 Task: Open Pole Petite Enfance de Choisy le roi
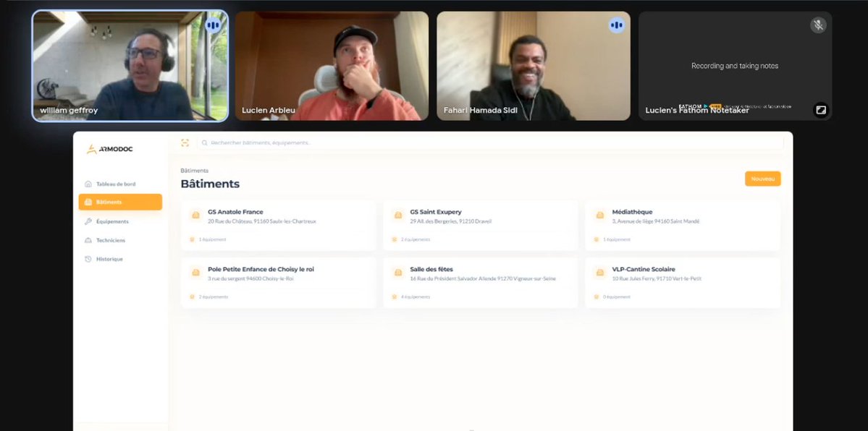[x=279, y=283]
